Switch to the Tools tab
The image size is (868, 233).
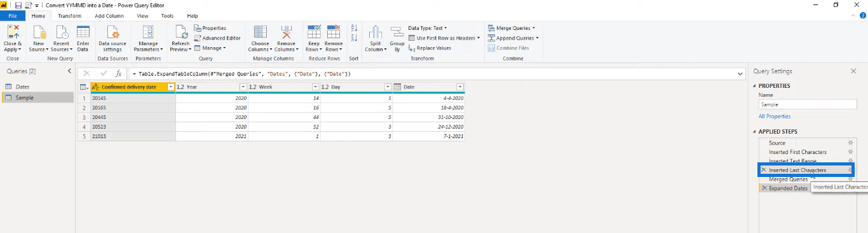167,15
